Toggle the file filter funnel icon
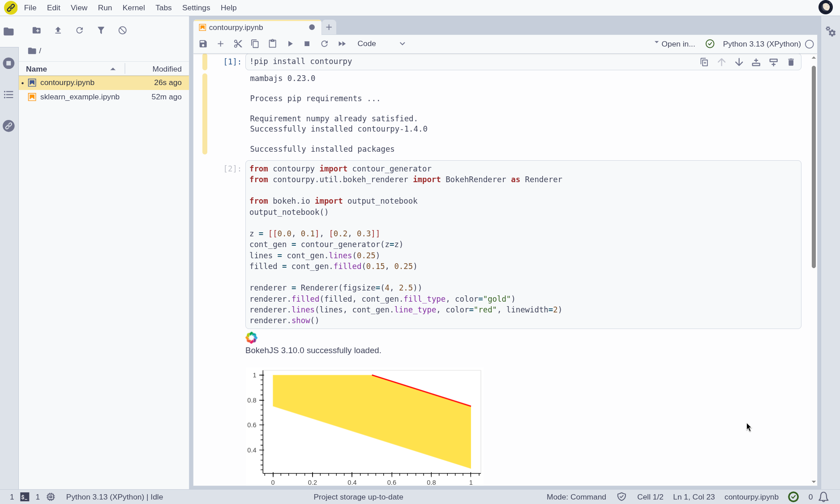 101,30
